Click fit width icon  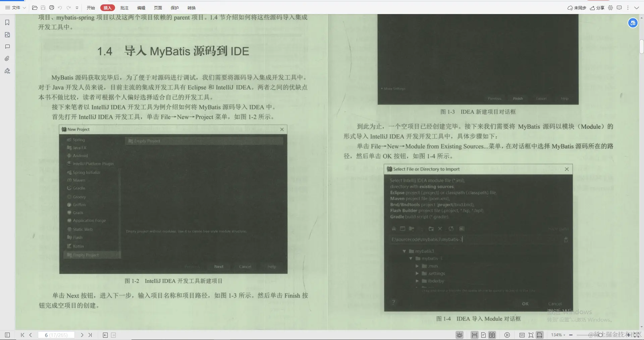[x=540, y=335]
